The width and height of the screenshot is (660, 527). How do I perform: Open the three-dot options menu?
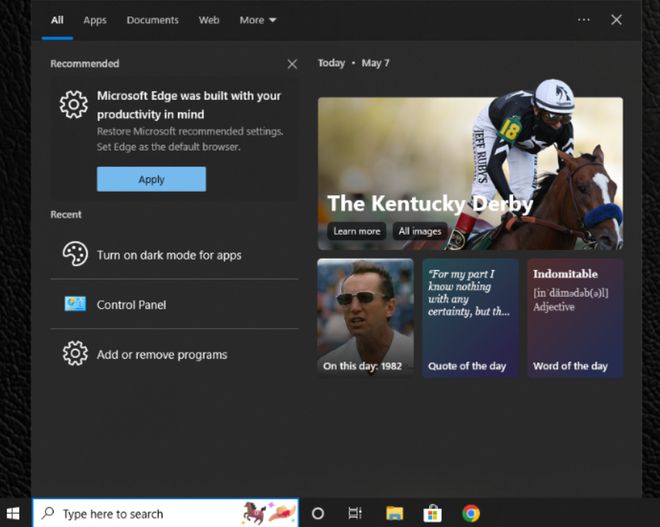pyautogui.click(x=583, y=20)
